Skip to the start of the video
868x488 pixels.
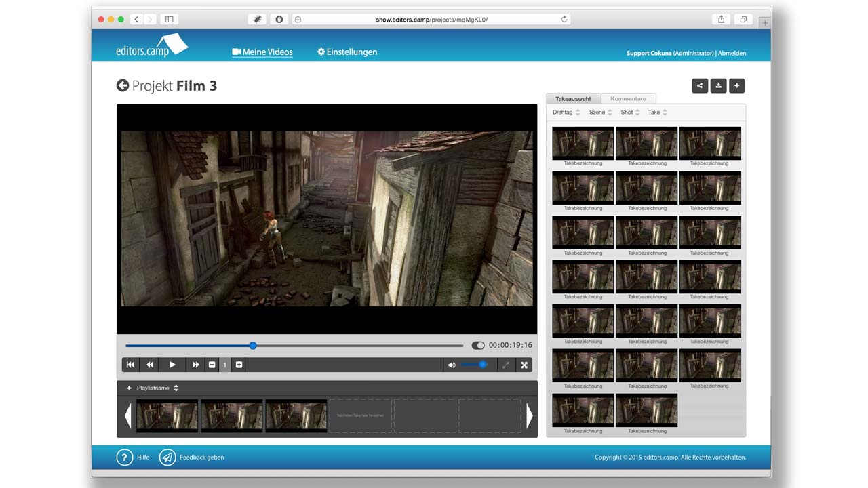(130, 365)
